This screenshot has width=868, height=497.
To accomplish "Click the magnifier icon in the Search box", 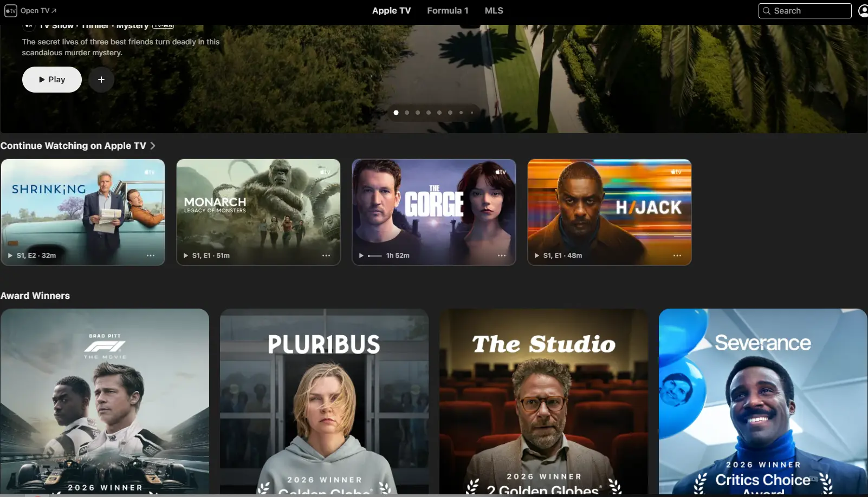I will pyautogui.click(x=767, y=11).
